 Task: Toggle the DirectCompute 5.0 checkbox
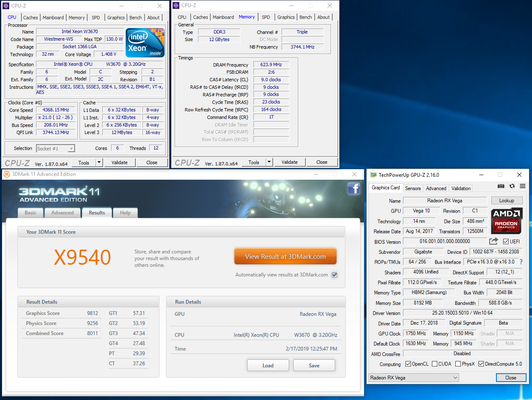pyautogui.click(x=481, y=364)
